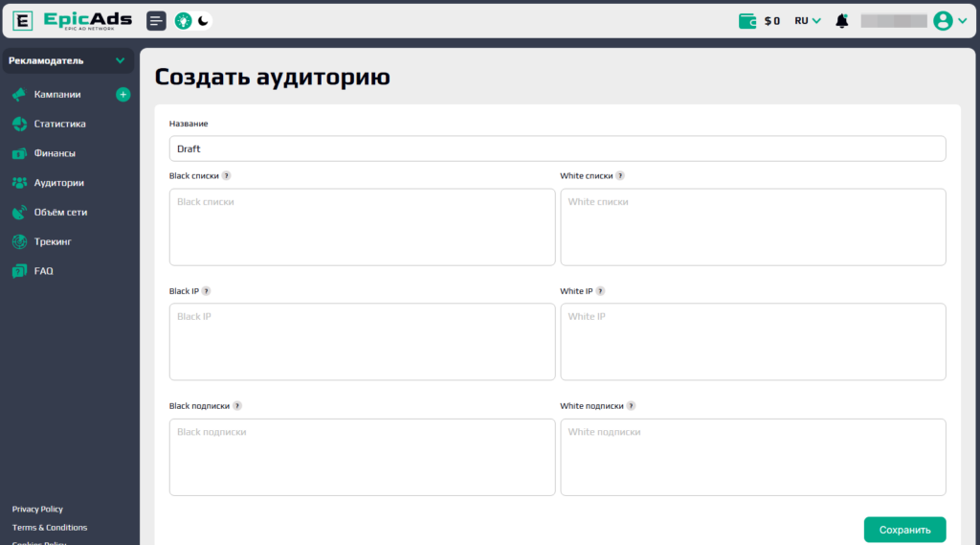Click the Финансы money icon
This screenshot has height=545, width=980.
[x=19, y=153]
